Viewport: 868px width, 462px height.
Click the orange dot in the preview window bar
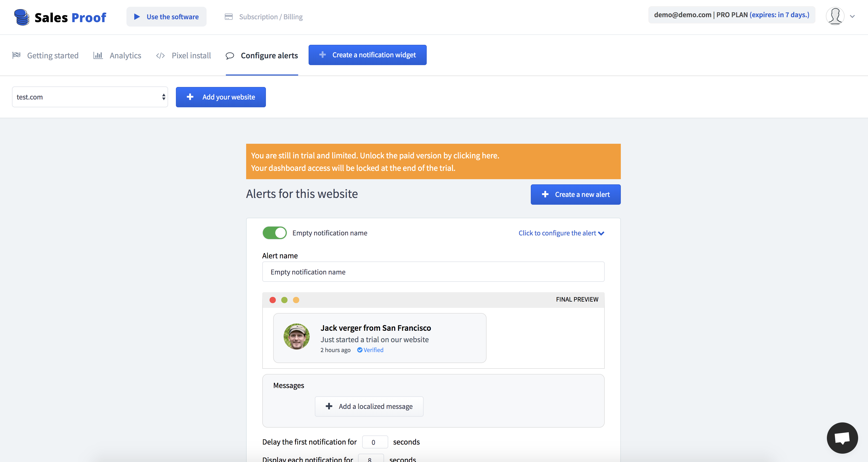(x=296, y=300)
